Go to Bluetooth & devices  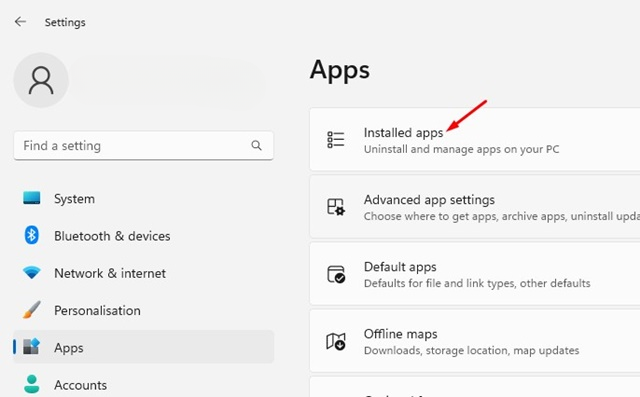point(143,236)
